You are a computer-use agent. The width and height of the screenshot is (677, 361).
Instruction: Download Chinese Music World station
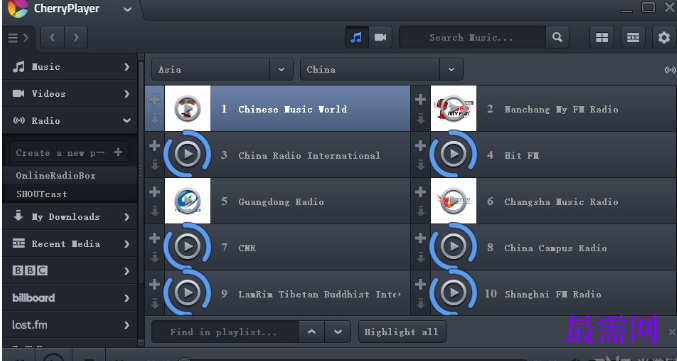click(155, 118)
